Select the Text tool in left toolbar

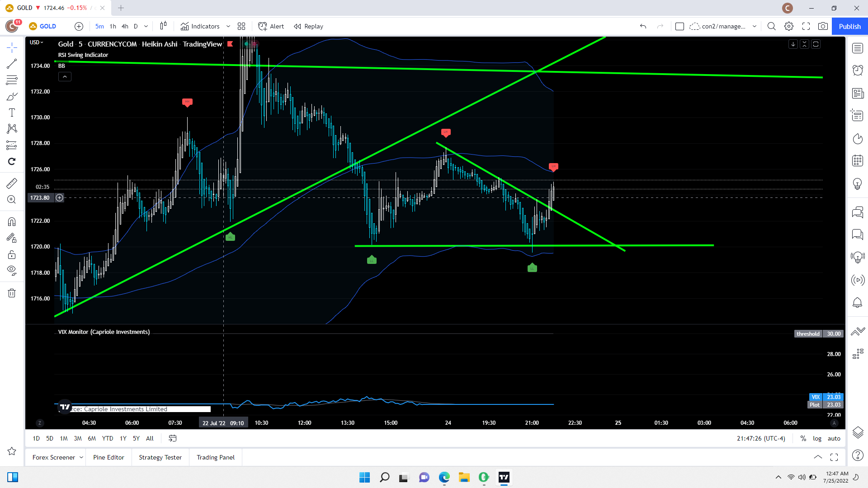[12, 113]
